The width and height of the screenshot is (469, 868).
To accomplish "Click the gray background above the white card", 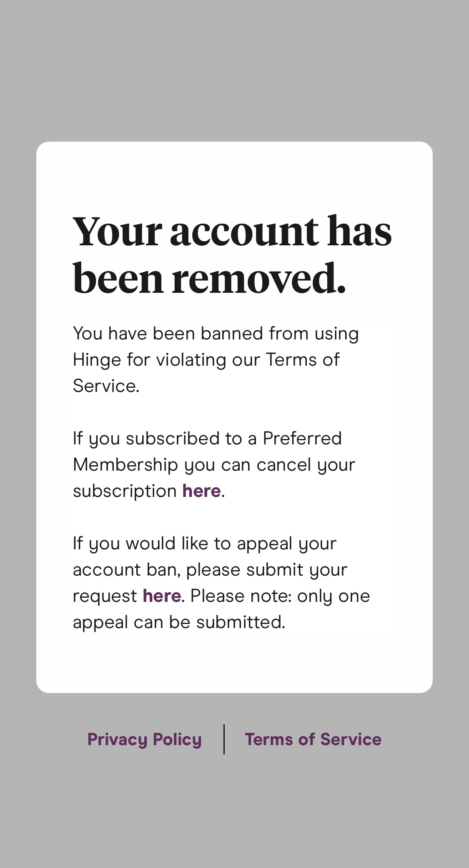I will coord(234,71).
